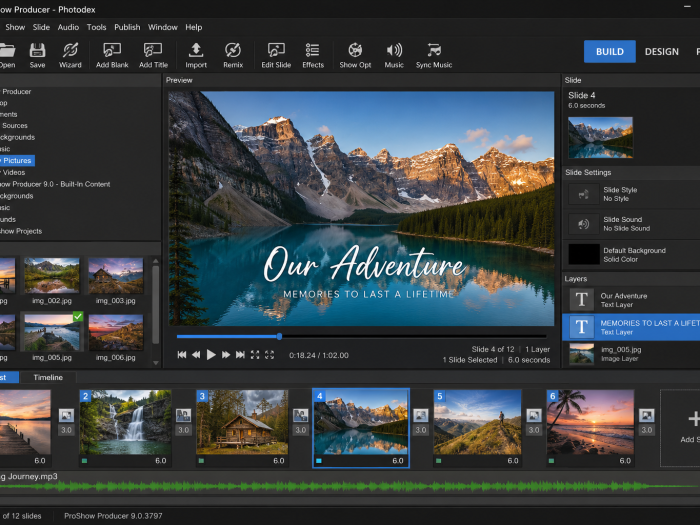Select the Videos folder
Screen dimensions: 700x525
(x=13, y=172)
